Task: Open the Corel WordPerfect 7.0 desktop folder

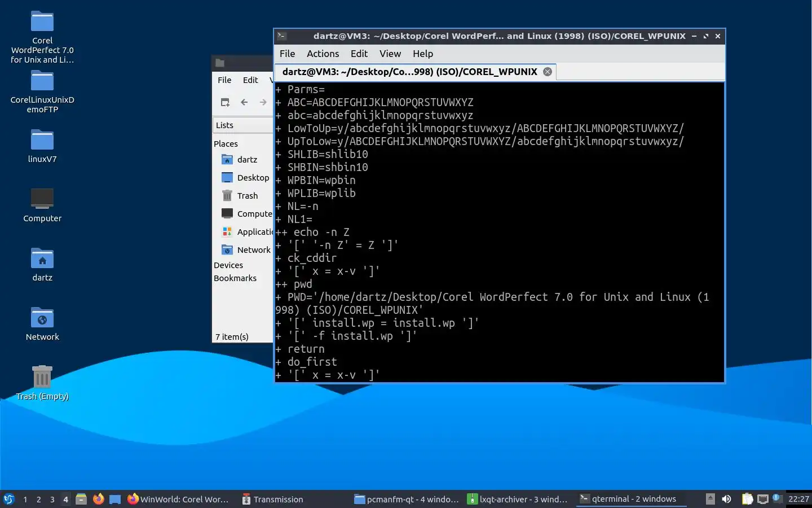Action: click(42, 36)
